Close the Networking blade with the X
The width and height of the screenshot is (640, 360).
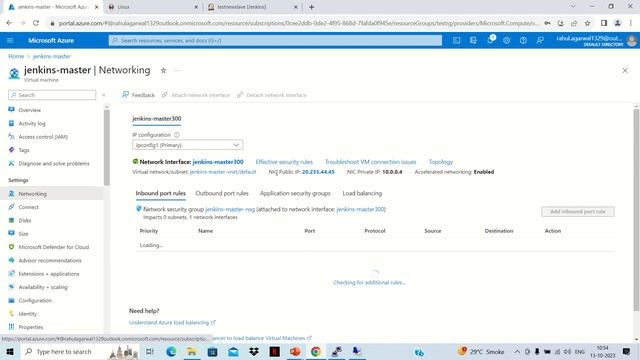point(625,71)
